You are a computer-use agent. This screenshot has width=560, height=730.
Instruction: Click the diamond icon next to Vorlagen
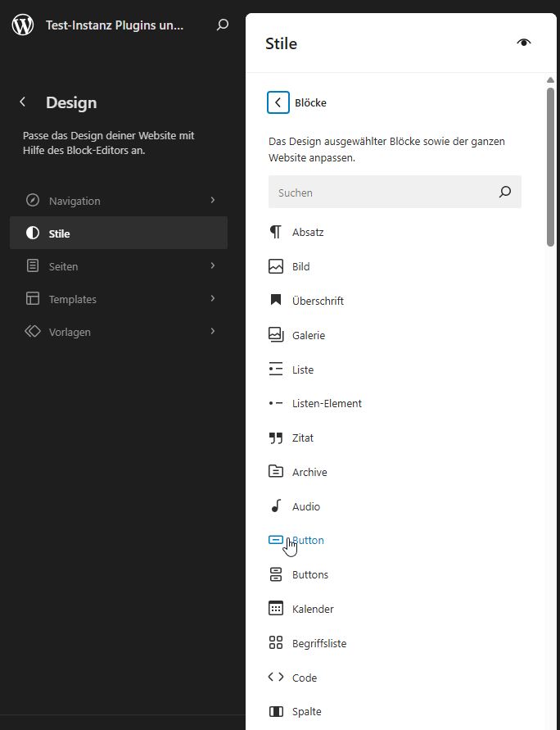(x=33, y=332)
